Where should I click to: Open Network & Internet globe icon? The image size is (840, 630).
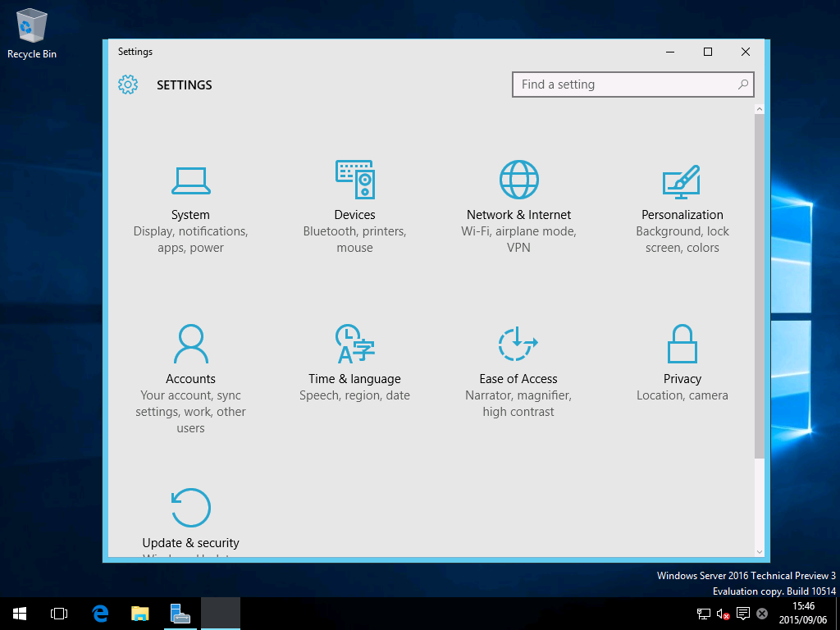click(518, 180)
